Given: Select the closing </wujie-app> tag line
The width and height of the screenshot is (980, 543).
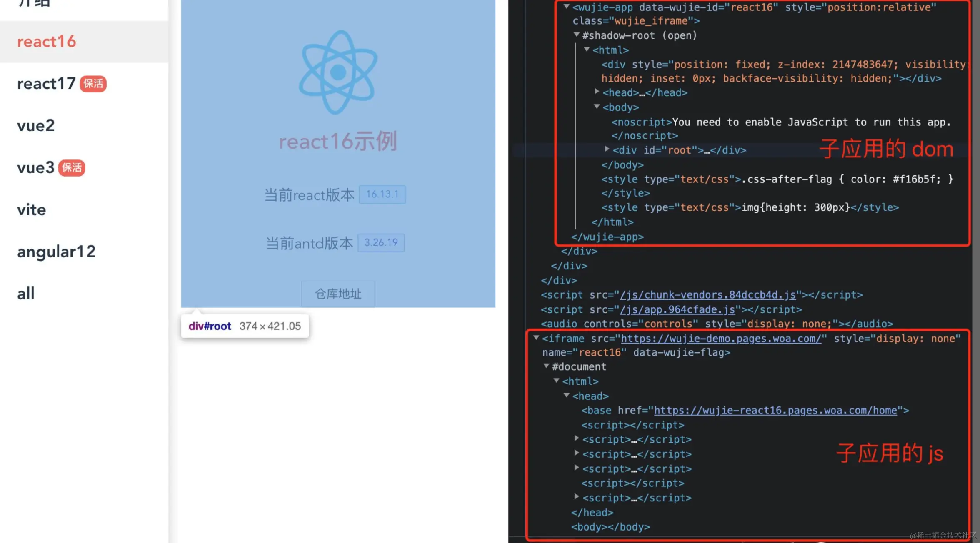Looking at the screenshot, I should (x=607, y=237).
